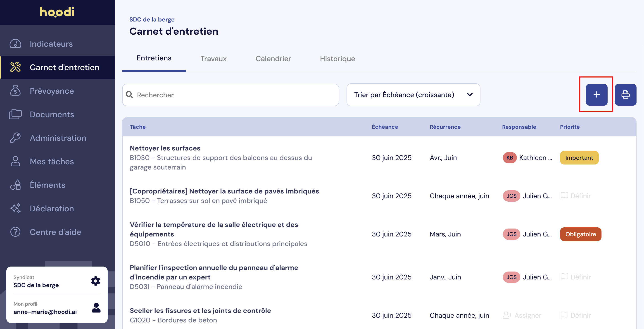The image size is (644, 329).
Task: Click the profile person icon
Action: click(96, 308)
